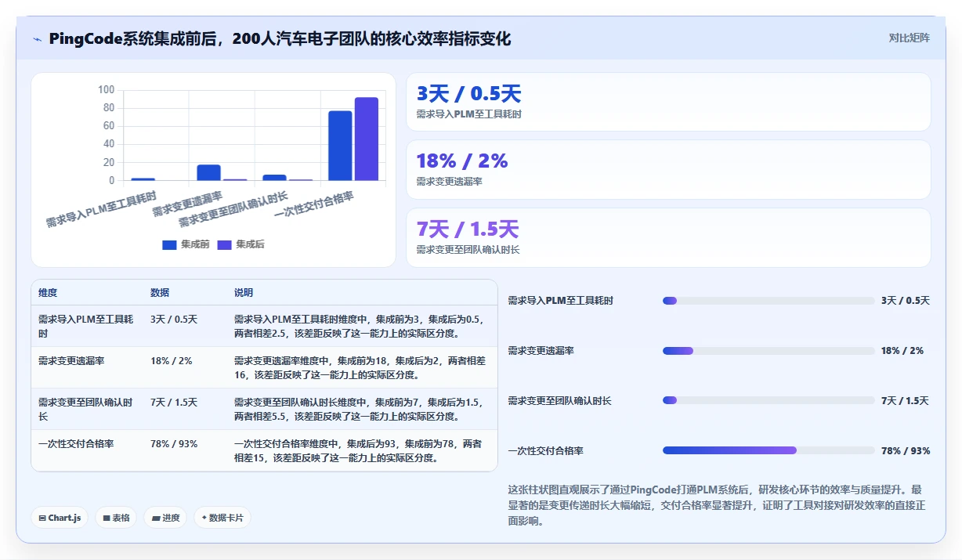
Task: Click the 18% / 2% progress value
Action: (x=902, y=351)
